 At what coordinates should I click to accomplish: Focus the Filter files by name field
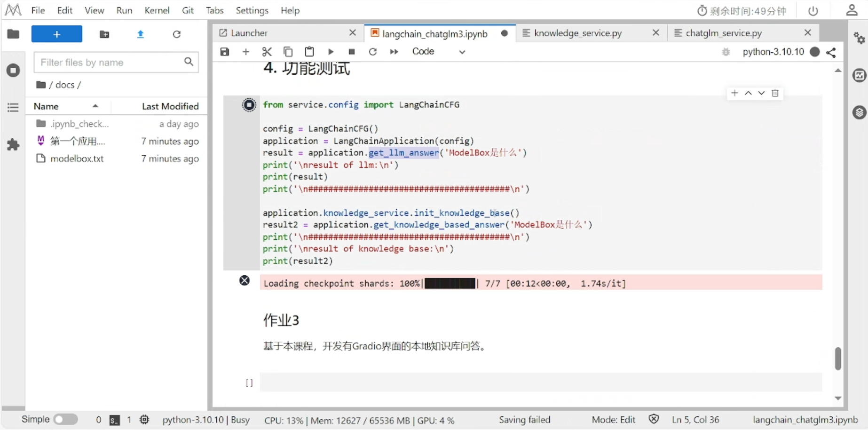116,62
